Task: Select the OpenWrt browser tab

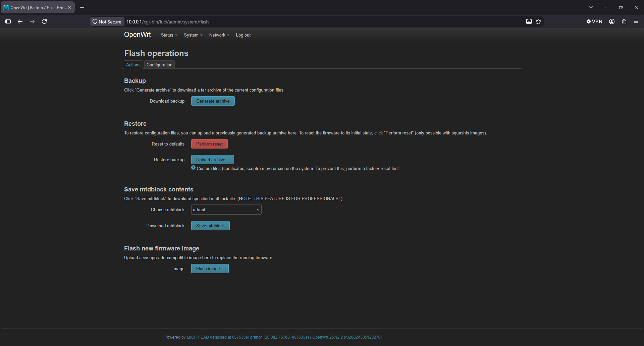Action: 38,7
